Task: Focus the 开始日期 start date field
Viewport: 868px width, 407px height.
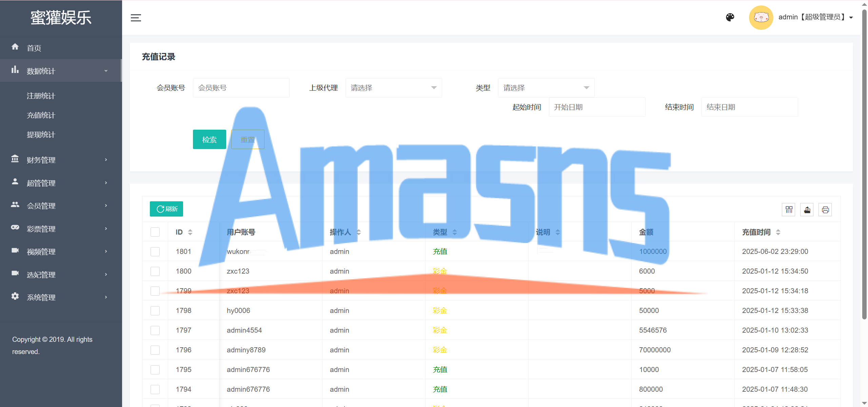Action: pos(597,107)
